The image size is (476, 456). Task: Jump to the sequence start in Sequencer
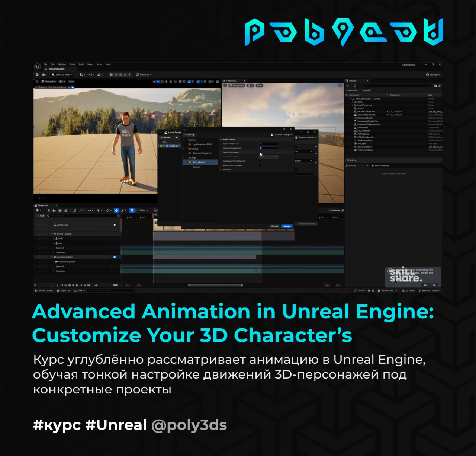62,285
